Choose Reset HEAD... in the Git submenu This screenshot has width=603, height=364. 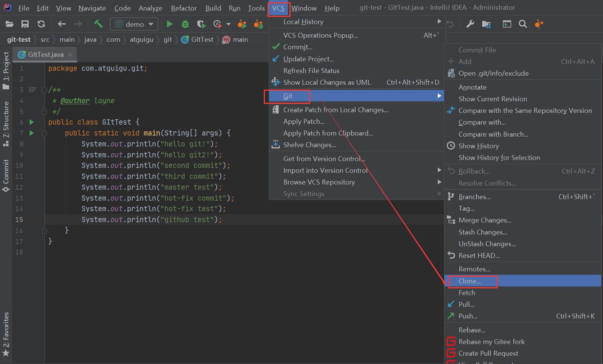click(523, 255)
